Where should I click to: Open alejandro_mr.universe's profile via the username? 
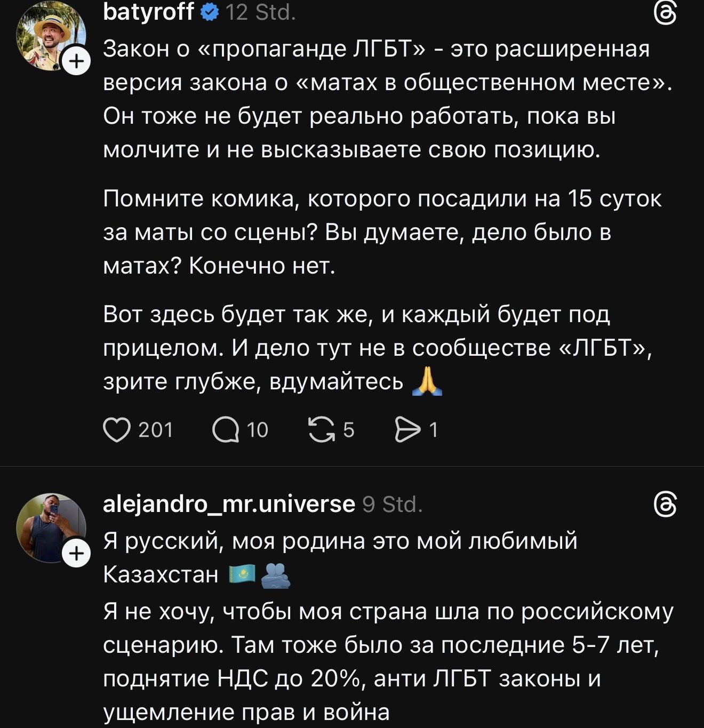pyautogui.click(x=228, y=503)
